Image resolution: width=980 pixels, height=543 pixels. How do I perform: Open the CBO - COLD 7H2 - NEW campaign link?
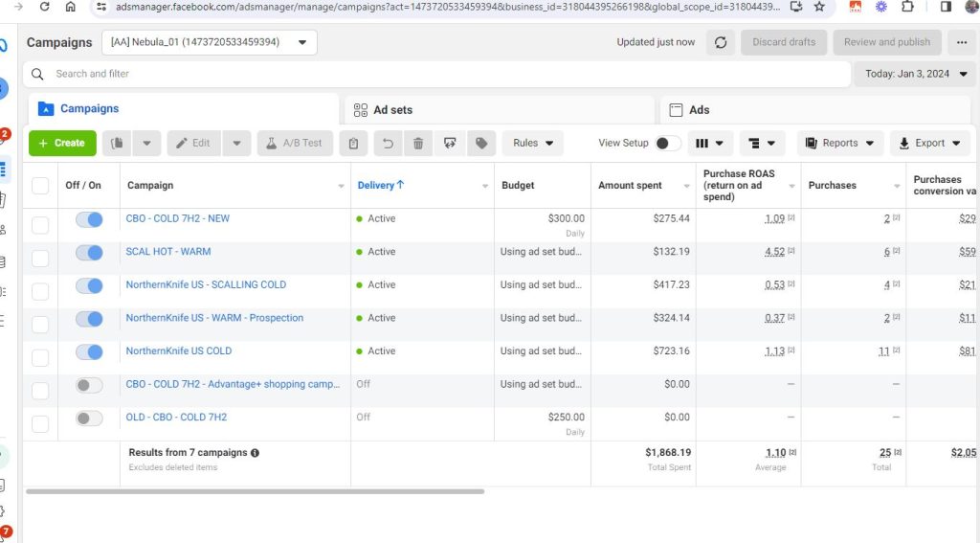[178, 218]
